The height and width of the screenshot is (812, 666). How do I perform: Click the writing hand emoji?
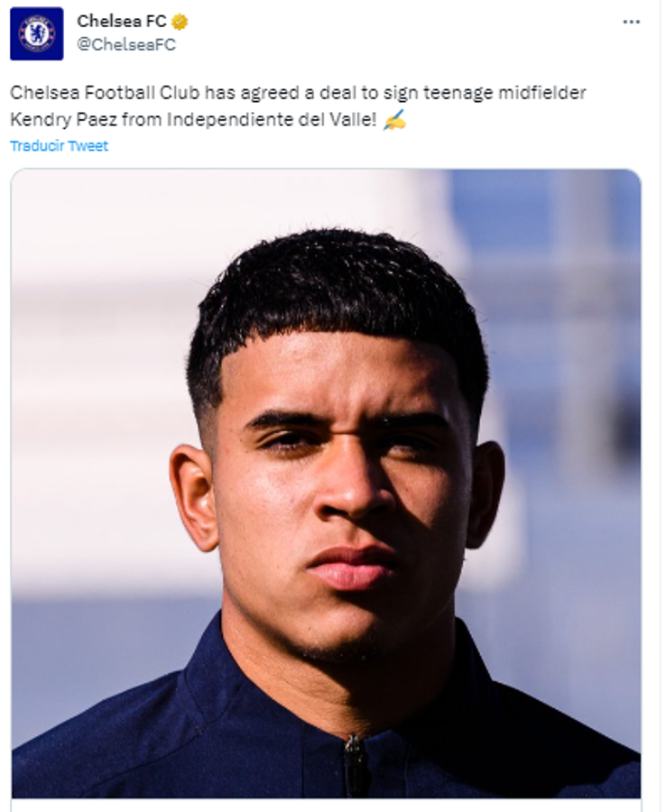tap(394, 119)
